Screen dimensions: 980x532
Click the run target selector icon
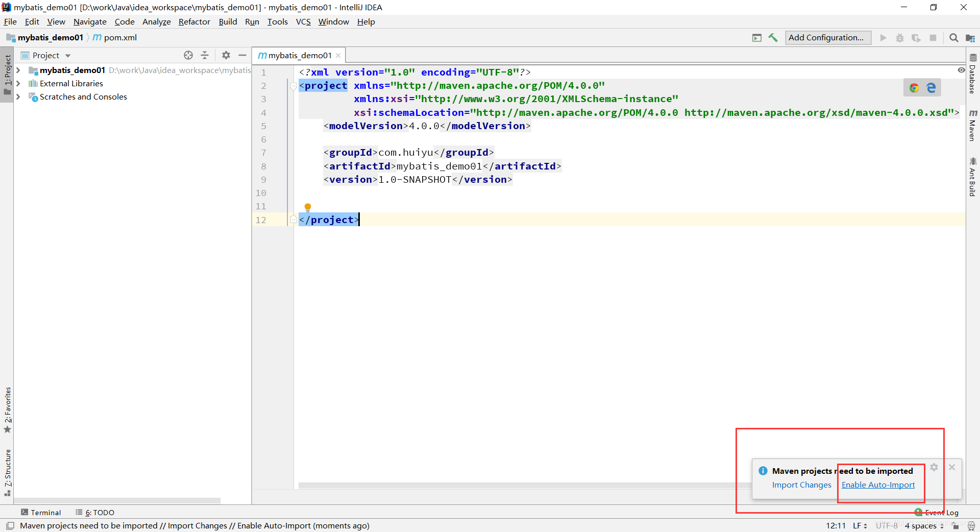coord(757,38)
